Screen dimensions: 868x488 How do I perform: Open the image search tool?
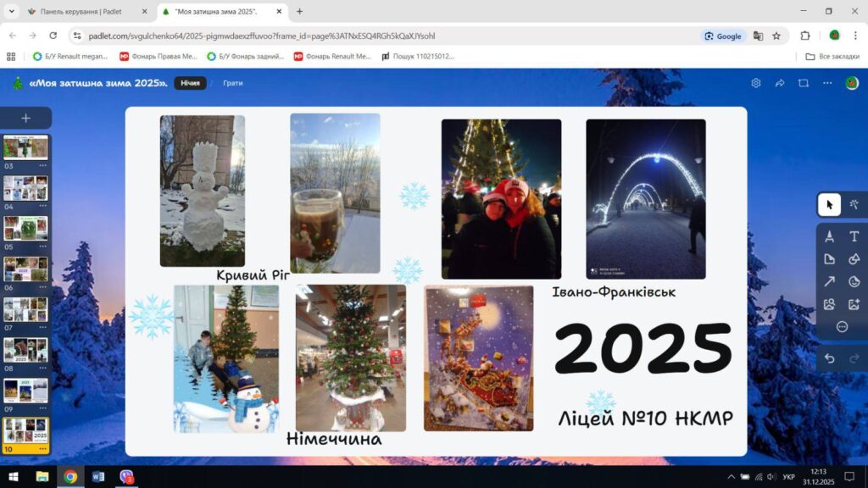(829, 304)
